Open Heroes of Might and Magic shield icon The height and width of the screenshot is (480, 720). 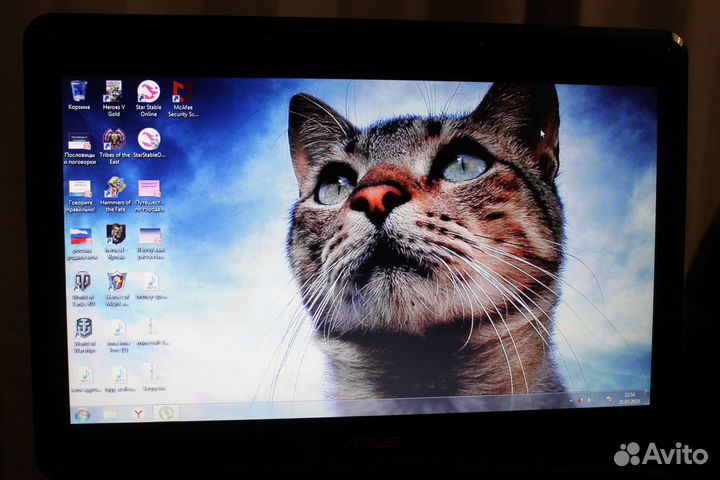point(117,282)
